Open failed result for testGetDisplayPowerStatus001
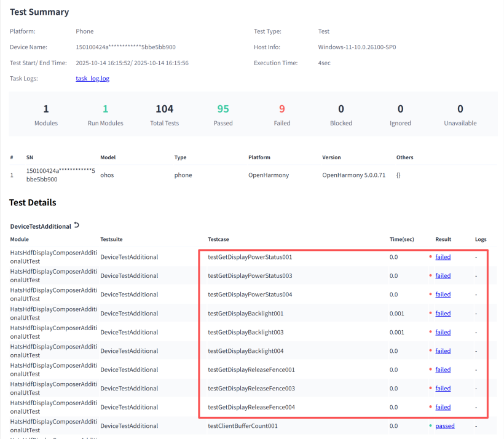This screenshot has width=504, height=439. (443, 257)
